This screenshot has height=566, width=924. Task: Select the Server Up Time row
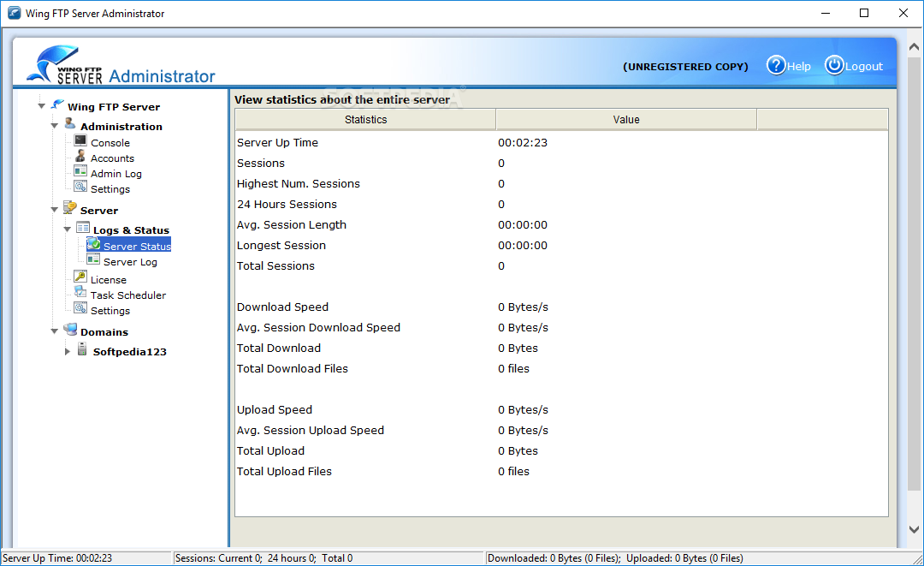coord(561,143)
